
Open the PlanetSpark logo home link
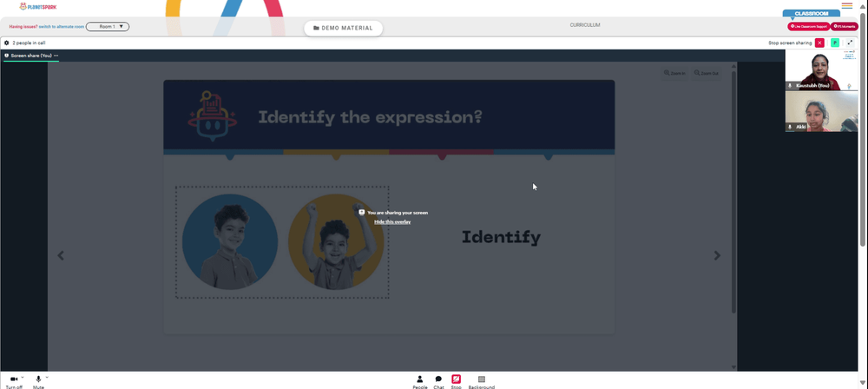tap(38, 7)
